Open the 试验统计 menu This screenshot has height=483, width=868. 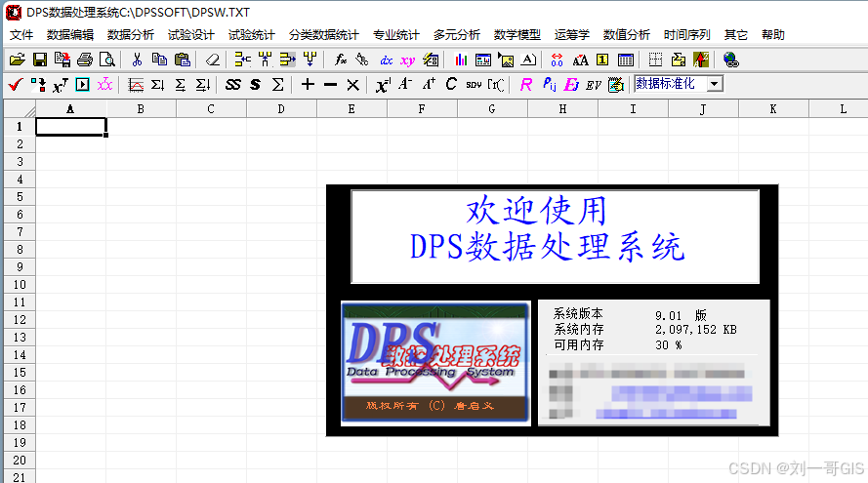[251, 35]
